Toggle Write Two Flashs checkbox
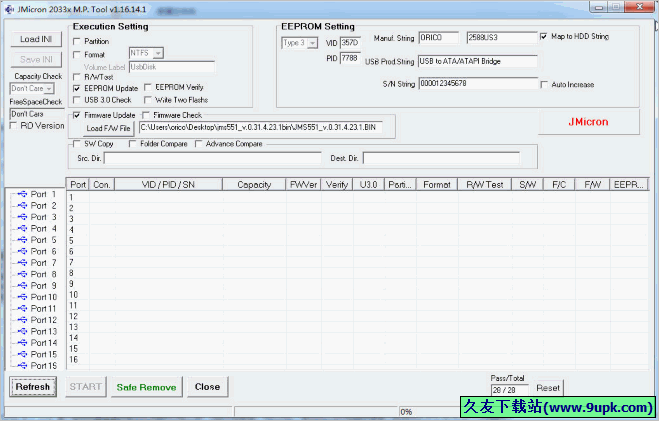The image size is (659, 421). tap(148, 100)
